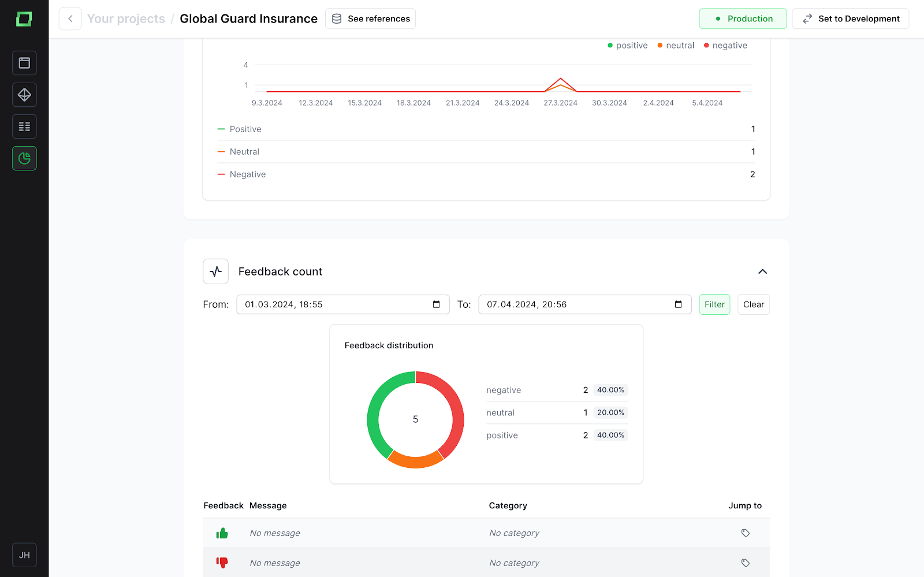
Task: Toggle the positive series in the chart legend
Action: click(x=628, y=46)
